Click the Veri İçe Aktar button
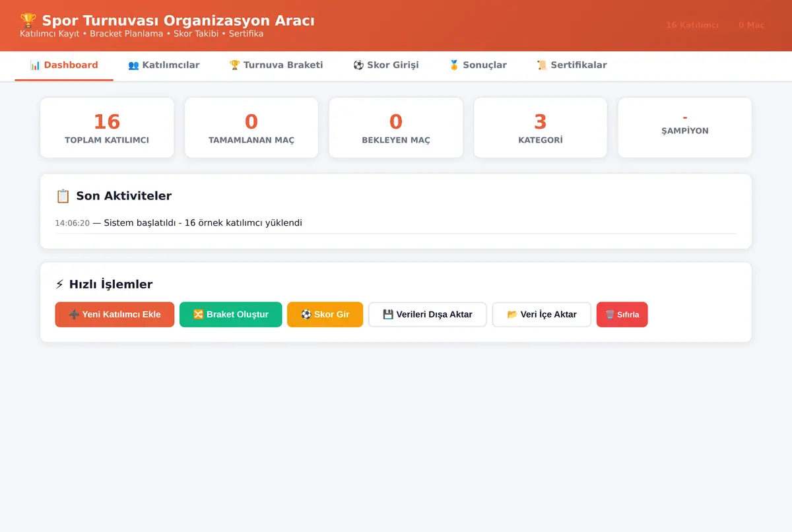792x532 pixels. pos(542,315)
